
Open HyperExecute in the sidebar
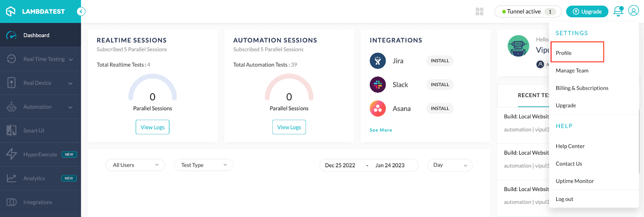pos(40,154)
